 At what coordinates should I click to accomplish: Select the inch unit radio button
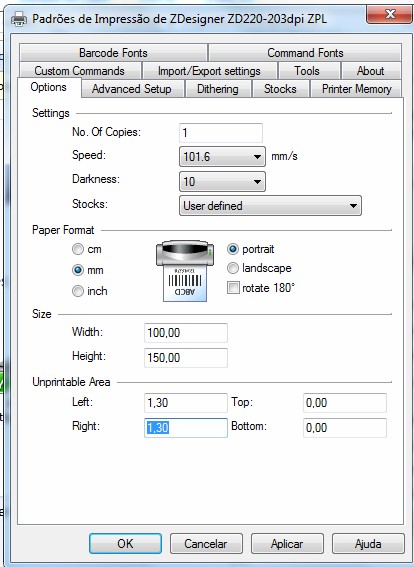78,291
